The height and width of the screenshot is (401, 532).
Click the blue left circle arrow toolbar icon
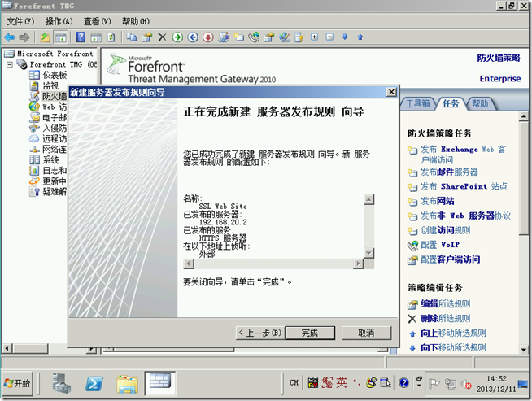pyautogui.click(x=193, y=37)
